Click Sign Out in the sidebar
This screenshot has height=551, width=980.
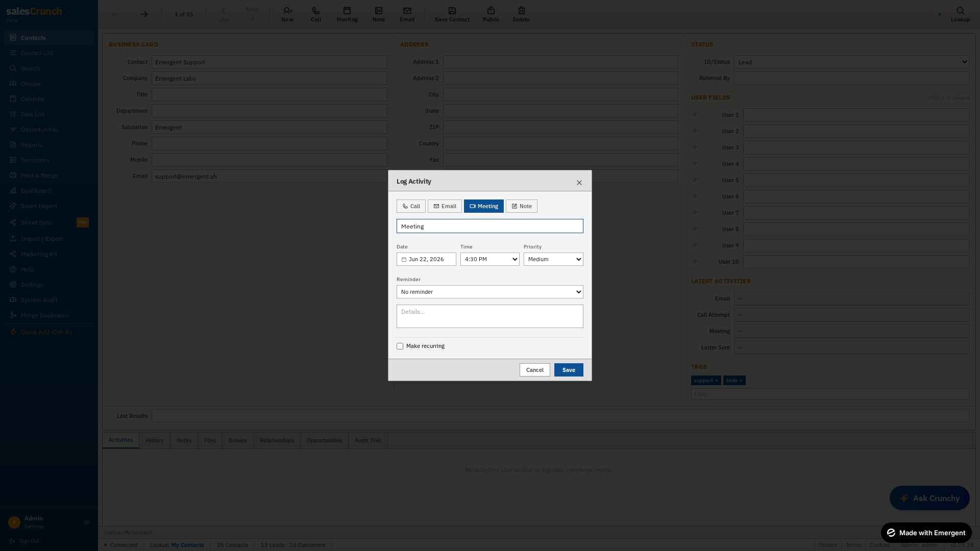(24, 541)
